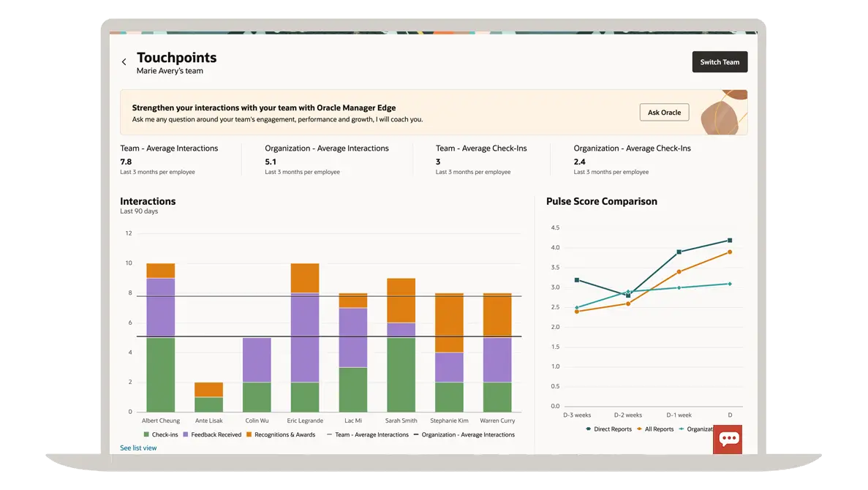Click Organization diamond marker at D-3 weeks
This screenshot has width=868, height=490.
point(577,308)
